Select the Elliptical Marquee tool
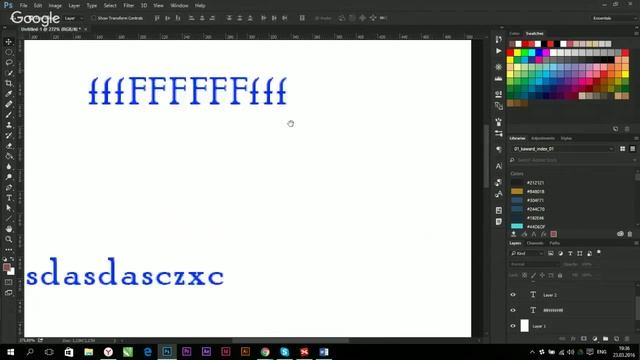Viewport: 640px width, 360px height. click(9, 52)
